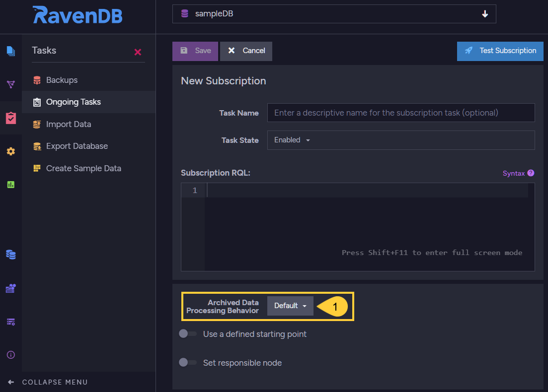548x392 pixels.
Task: Click the Backups icon in Tasks menu
Action: coord(37,80)
